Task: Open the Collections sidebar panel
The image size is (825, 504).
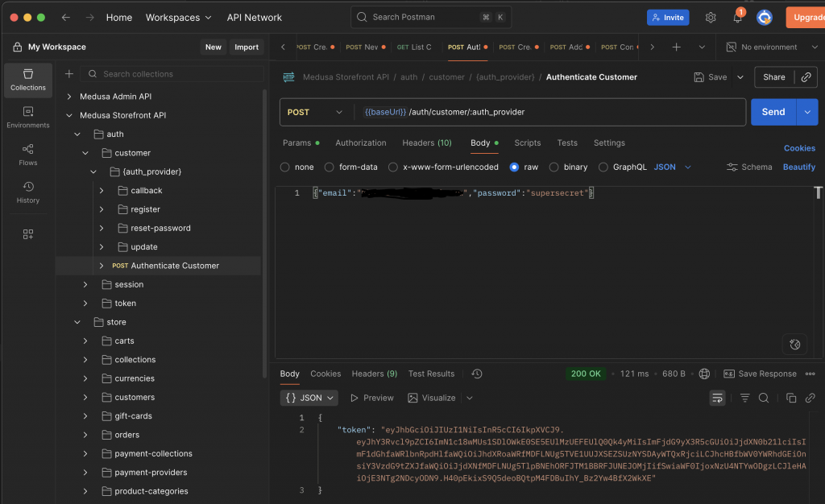Action: pyautogui.click(x=28, y=80)
